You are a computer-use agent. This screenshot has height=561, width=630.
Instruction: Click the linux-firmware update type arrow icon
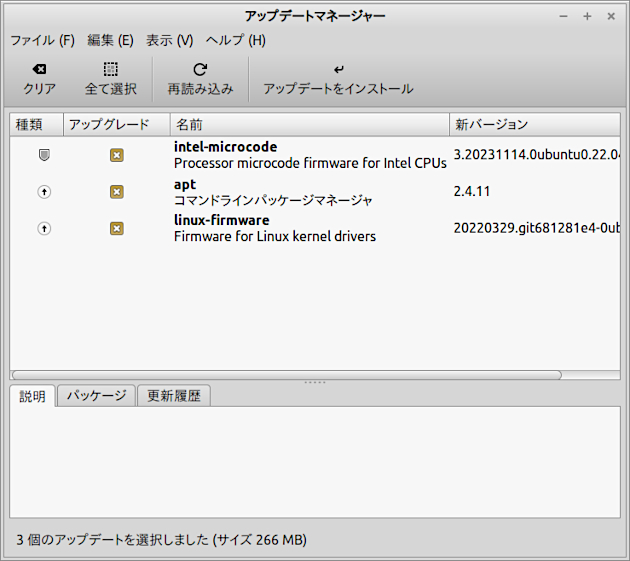point(44,228)
